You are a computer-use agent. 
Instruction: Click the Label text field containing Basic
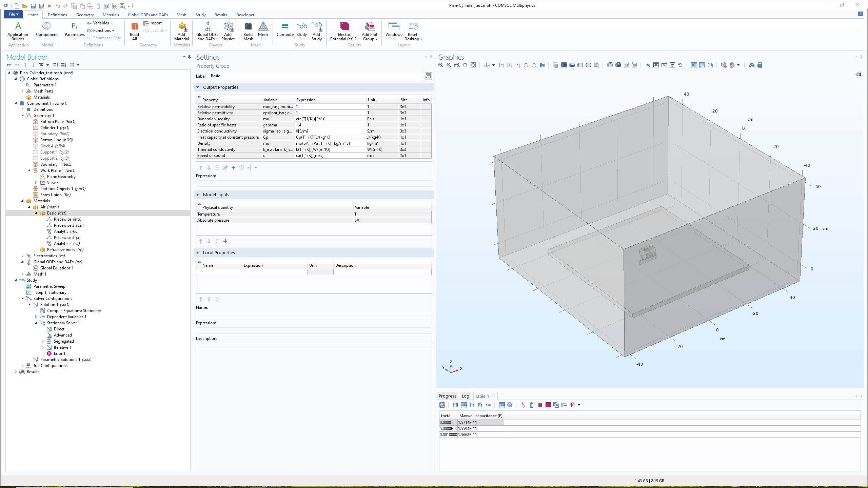315,76
